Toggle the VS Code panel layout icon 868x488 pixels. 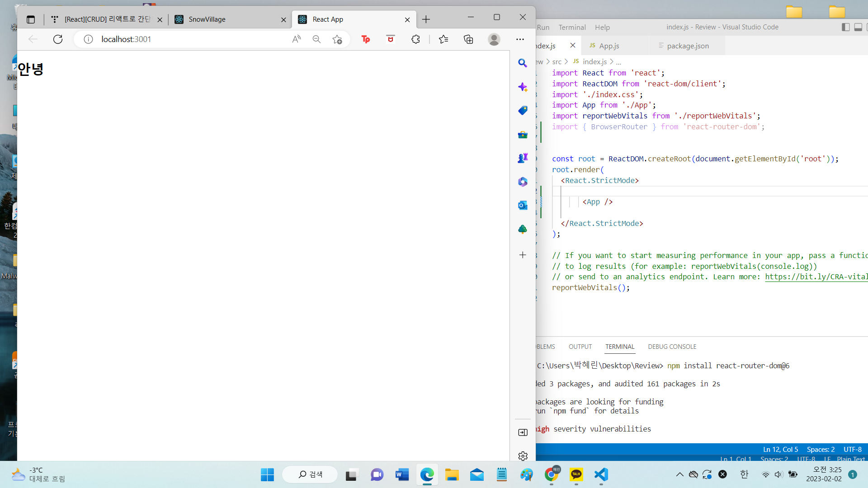[x=858, y=27]
